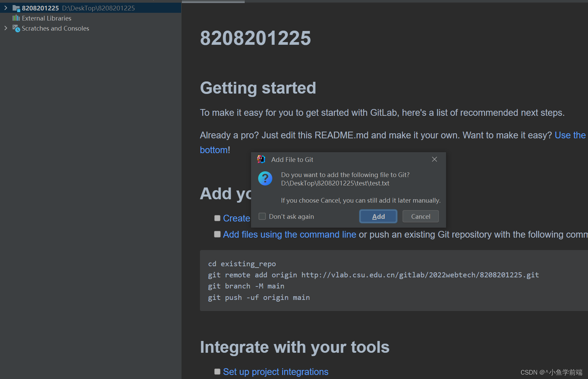Follow the 'Use the' template link
The image size is (588, 379).
click(570, 135)
